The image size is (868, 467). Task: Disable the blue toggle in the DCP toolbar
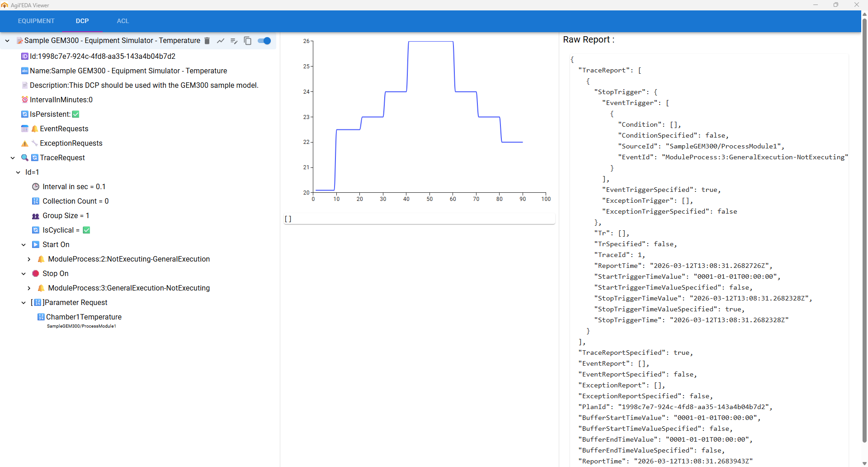264,41
